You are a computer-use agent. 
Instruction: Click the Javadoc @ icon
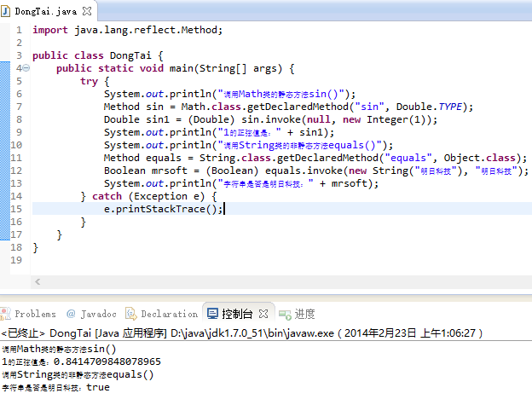pos(71,314)
